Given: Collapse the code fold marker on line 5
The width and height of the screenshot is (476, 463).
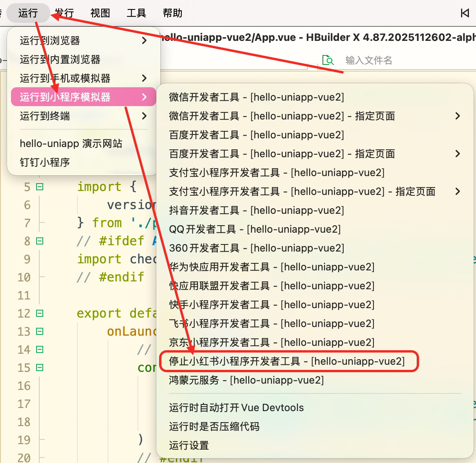Looking at the screenshot, I should (x=40, y=187).
